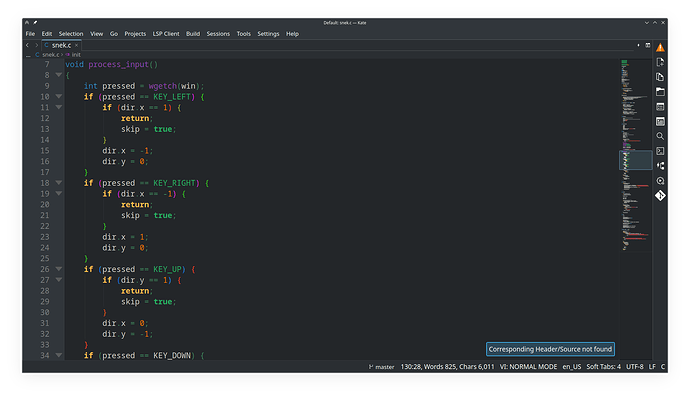Click the window menu icon in title bar
This screenshot has width=690, height=398.
click(x=27, y=22)
